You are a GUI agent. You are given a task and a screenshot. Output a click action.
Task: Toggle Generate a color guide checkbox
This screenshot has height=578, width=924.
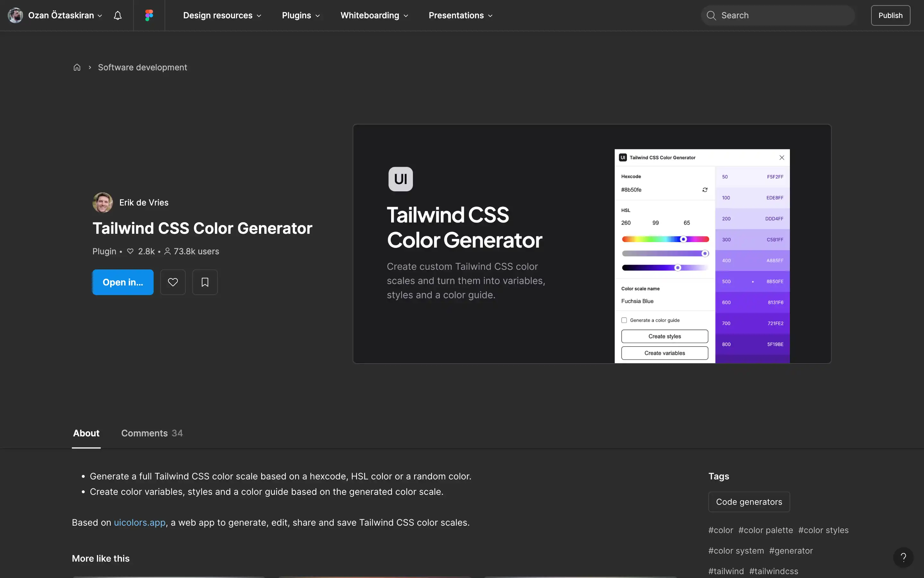click(x=624, y=320)
